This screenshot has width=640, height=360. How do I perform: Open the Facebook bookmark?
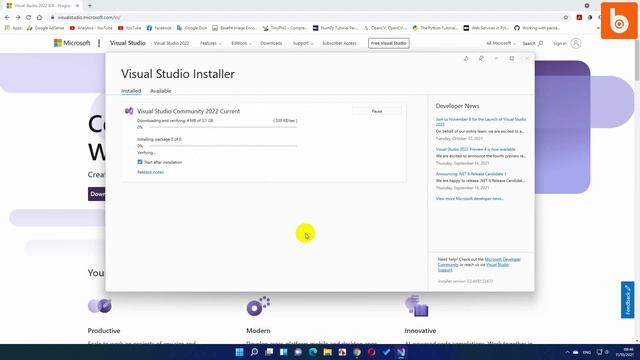[159, 28]
